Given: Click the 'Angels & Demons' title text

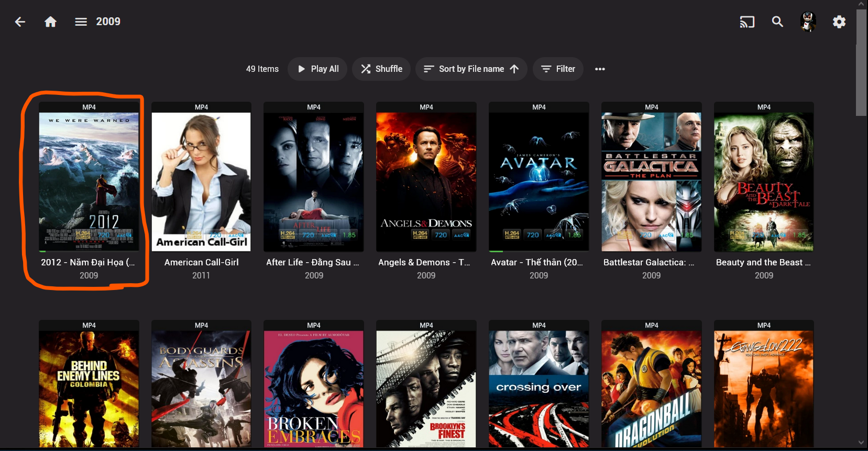Looking at the screenshot, I should click(424, 262).
